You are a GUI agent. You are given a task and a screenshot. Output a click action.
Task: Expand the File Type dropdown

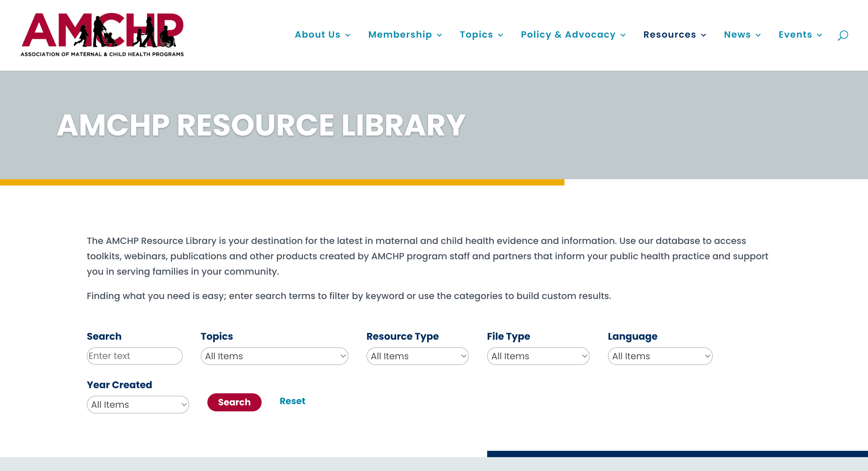coord(538,356)
